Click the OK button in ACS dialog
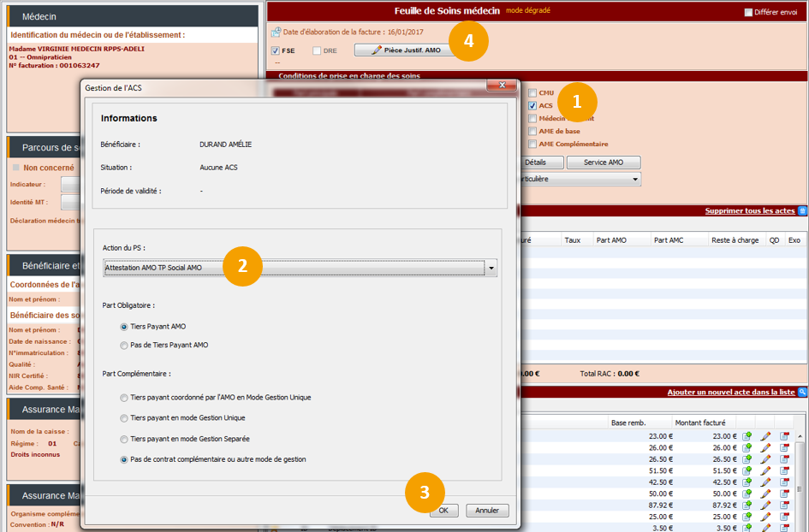This screenshot has height=532, width=809. pyautogui.click(x=443, y=510)
